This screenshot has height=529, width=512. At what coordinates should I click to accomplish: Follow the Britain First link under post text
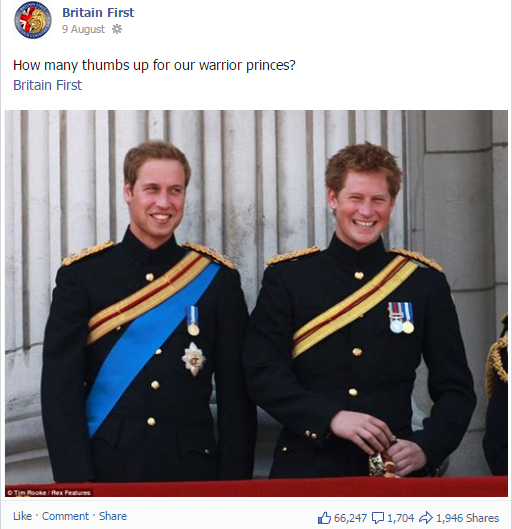pos(47,85)
